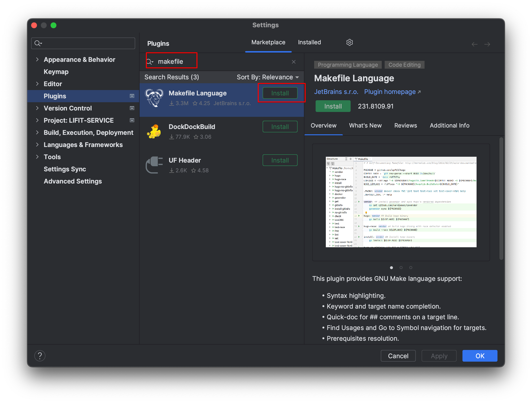Click the Apply button
The height and width of the screenshot is (403, 532).
(439, 356)
